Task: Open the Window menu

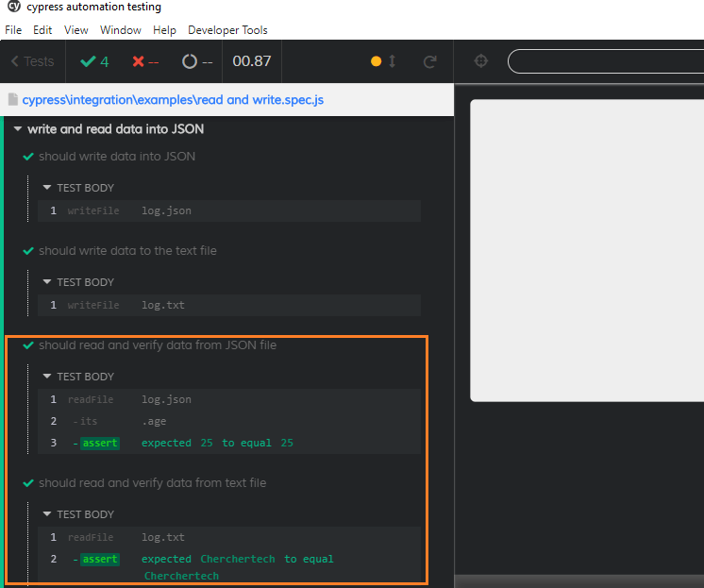Action: click(x=121, y=30)
